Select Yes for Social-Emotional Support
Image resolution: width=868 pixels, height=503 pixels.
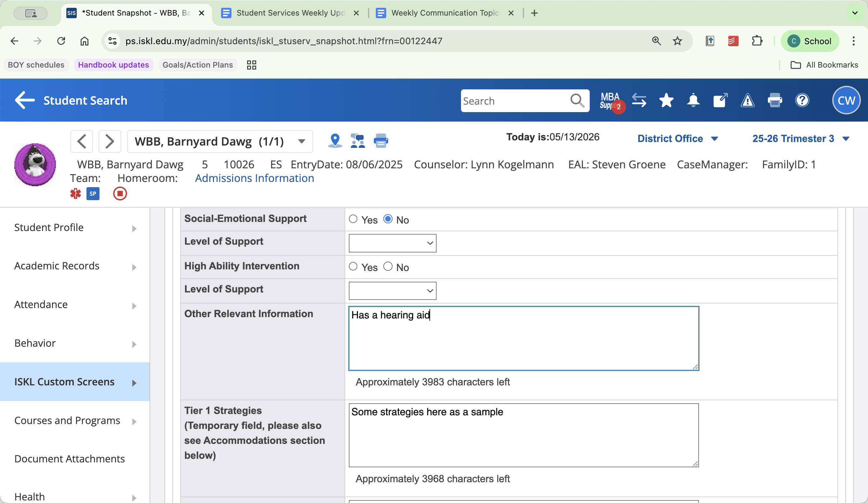pos(353,219)
